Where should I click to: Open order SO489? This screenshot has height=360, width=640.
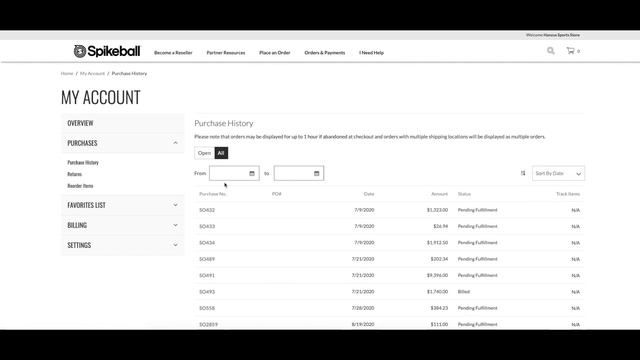(207, 259)
